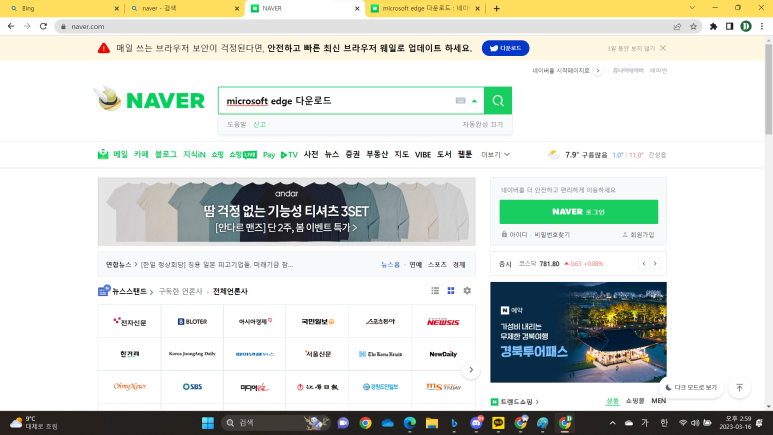The image size is (773, 435).
Task: Switch newsstand to grid view icon
Action: 451,291
